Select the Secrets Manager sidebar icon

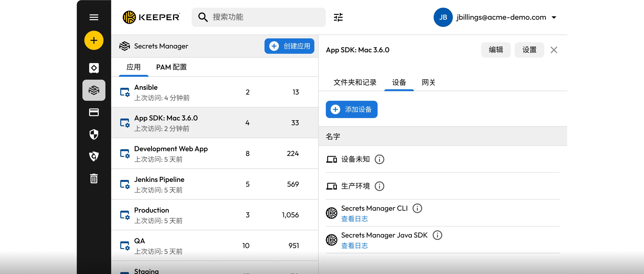point(94,90)
